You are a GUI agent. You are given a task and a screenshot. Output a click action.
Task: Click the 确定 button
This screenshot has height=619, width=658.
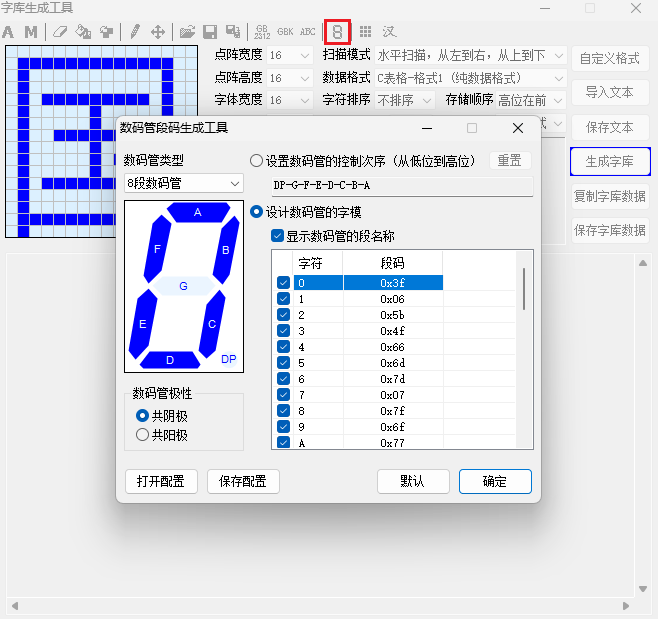click(495, 481)
